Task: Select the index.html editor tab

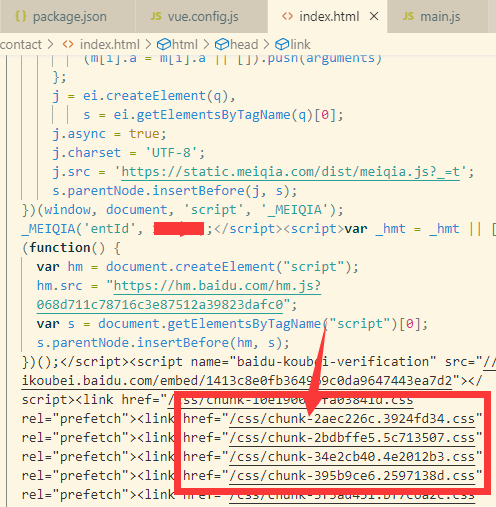Action: click(x=328, y=16)
